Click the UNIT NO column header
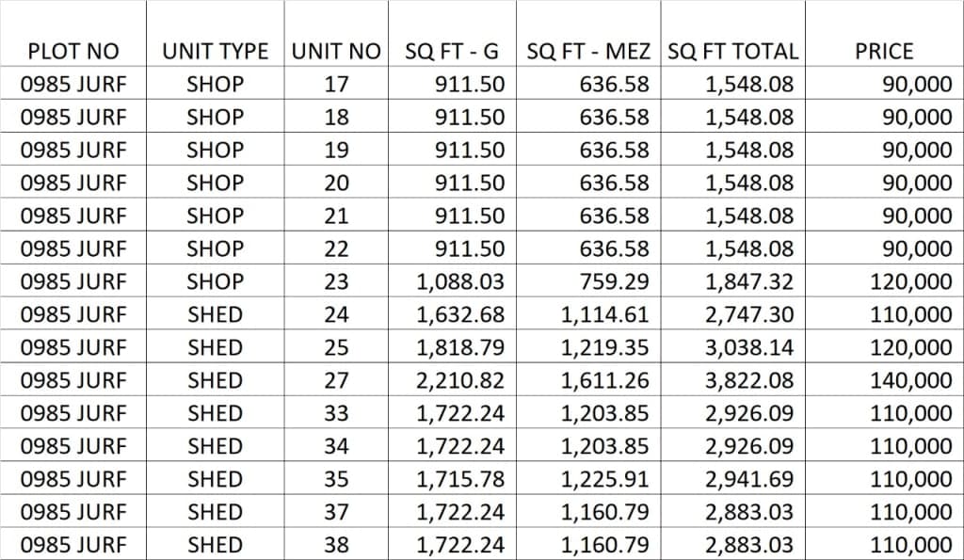This screenshot has height=560, width=964. pos(336,51)
